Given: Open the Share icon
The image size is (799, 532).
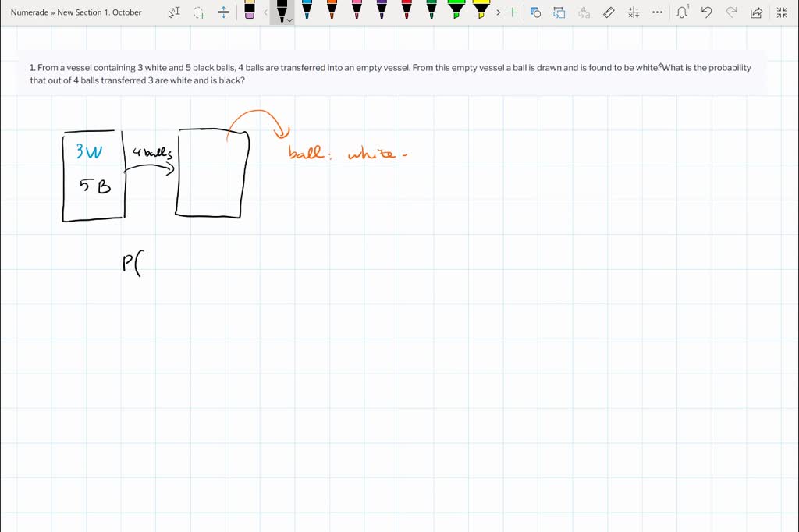Looking at the screenshot, I should [x=755, y=12].
